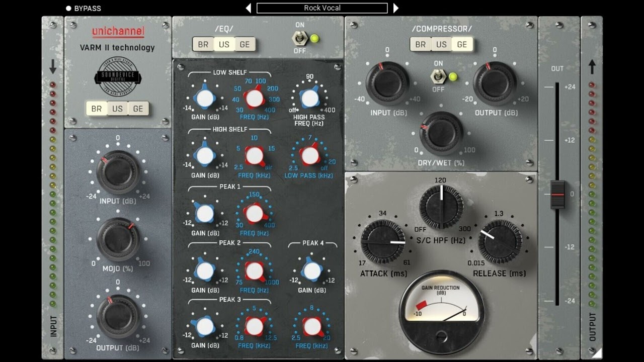This screenshot has width=644, height=362.
Task: Choose GE model in EQ section
Action: [245, 44]
